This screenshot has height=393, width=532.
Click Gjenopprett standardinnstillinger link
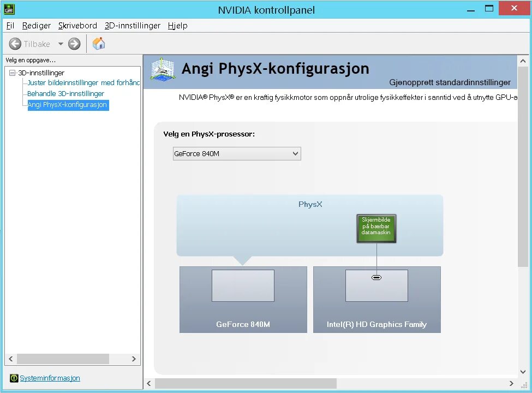(450, 82)
